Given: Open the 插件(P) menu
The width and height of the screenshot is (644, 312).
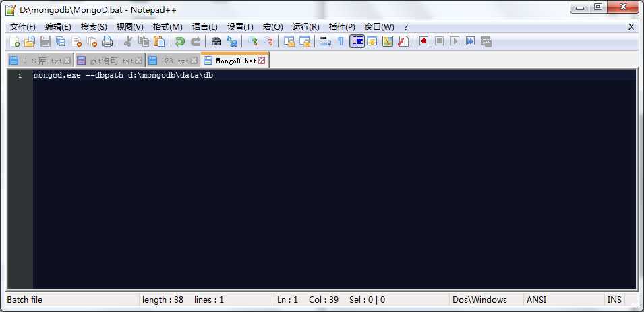Looking at the screenshot, I should tap(342, 27).
